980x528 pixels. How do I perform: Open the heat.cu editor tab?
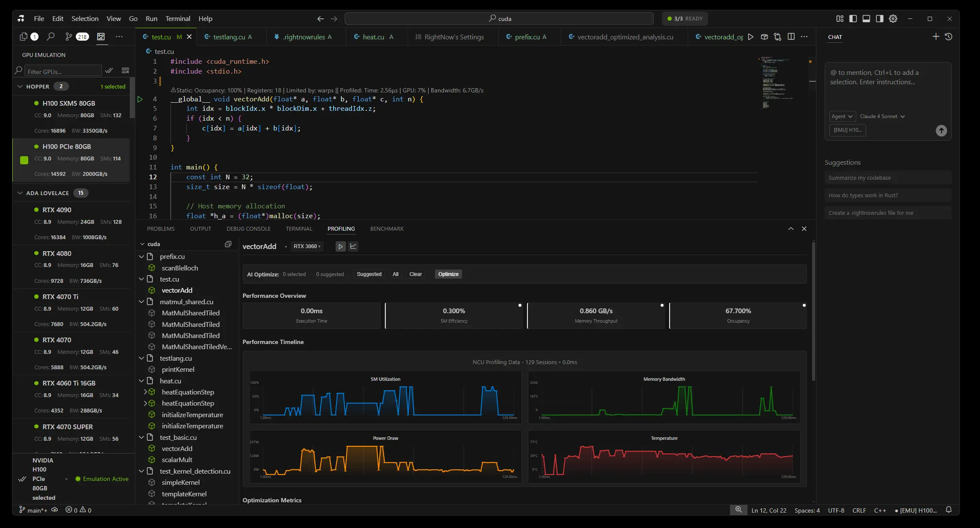[x=373, y=37]
